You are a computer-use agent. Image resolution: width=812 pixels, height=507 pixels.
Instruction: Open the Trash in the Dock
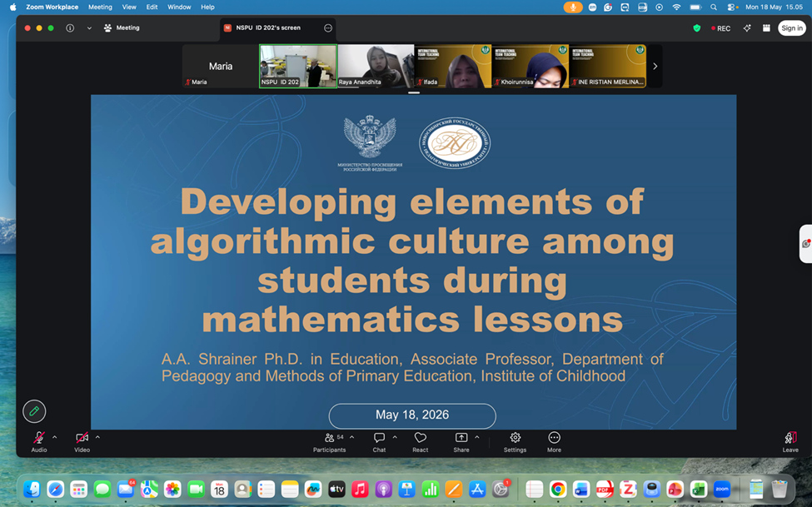click(x=780, y=489)
